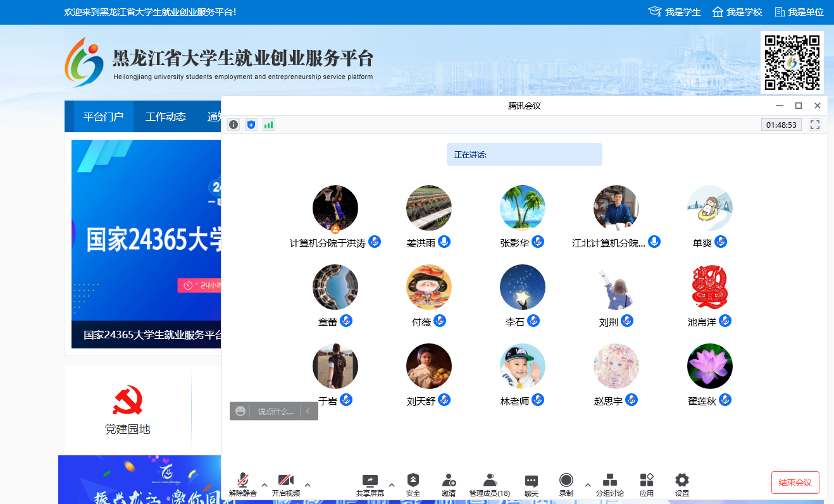The image size is (834, 504).
Task: Click mic icon next to 李石
Action: pos(533,321)
